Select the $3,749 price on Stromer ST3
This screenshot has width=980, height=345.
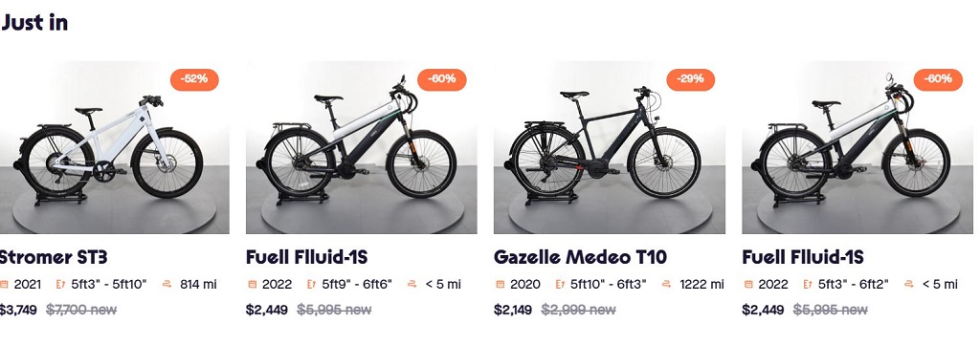[x=18, y=310]
